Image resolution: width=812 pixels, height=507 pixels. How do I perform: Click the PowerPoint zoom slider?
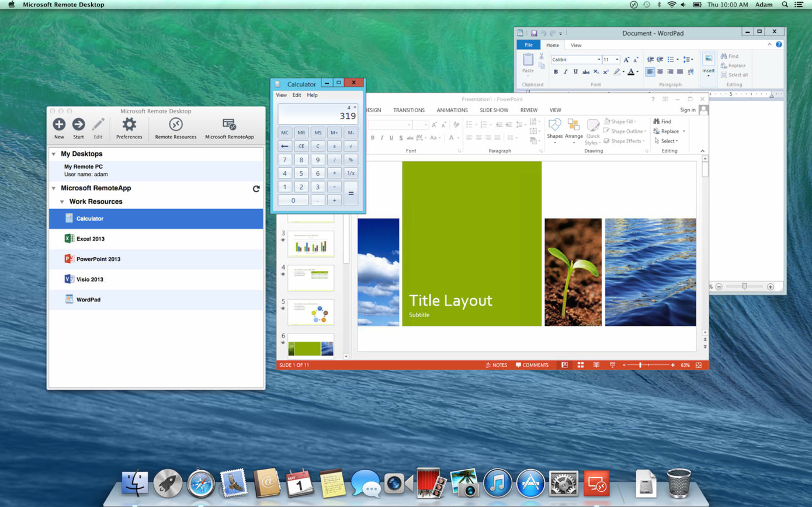[641, 365]
